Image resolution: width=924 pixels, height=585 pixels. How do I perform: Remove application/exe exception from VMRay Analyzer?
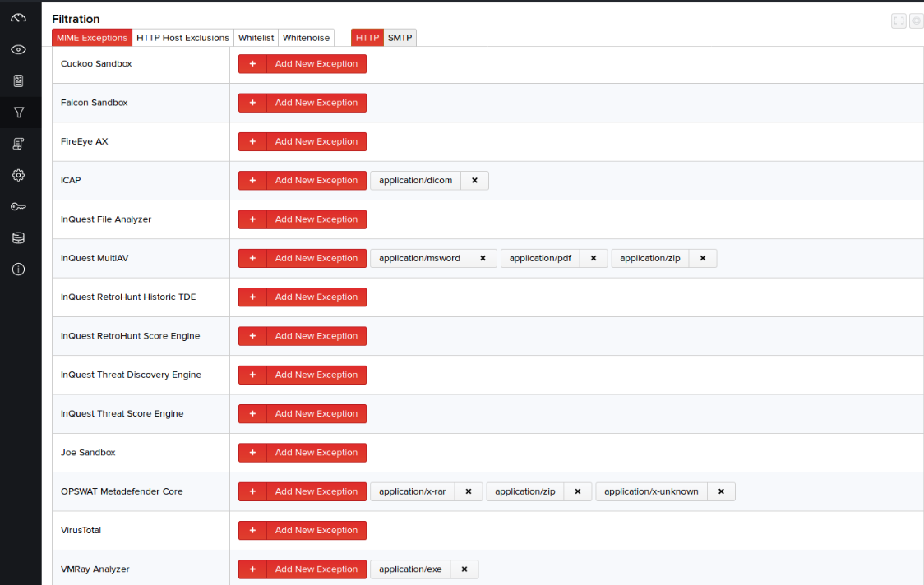coord(464,569)
